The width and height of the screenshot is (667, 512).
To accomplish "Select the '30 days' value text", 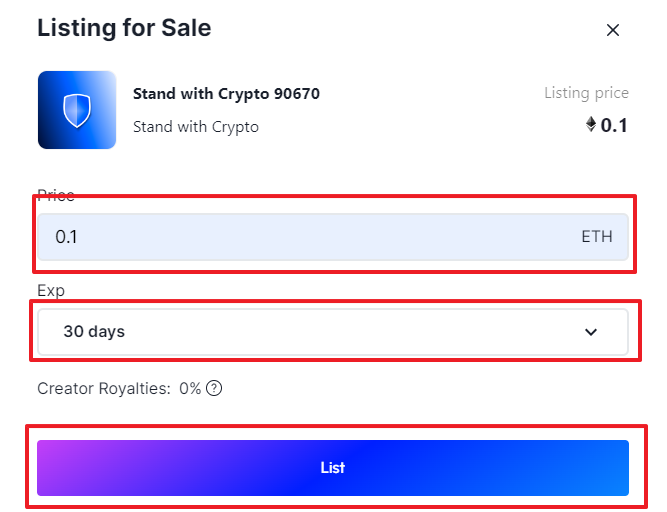I will pos(94,332).
